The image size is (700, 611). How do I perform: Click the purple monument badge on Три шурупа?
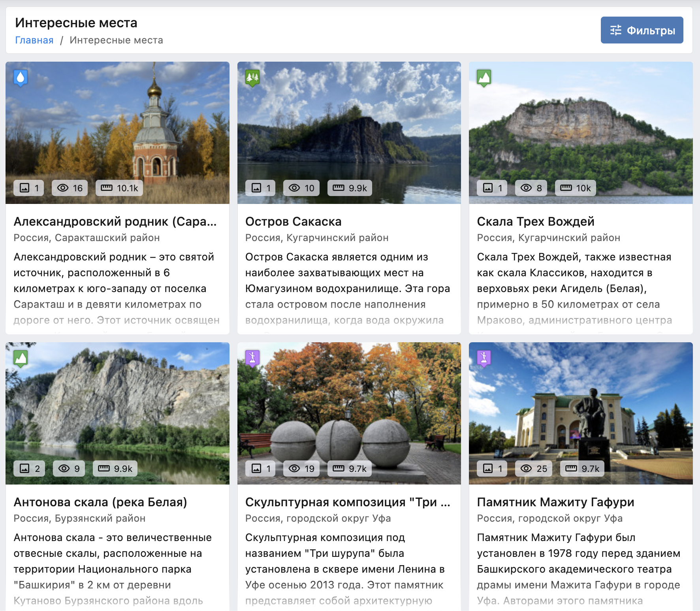[252, 358]
